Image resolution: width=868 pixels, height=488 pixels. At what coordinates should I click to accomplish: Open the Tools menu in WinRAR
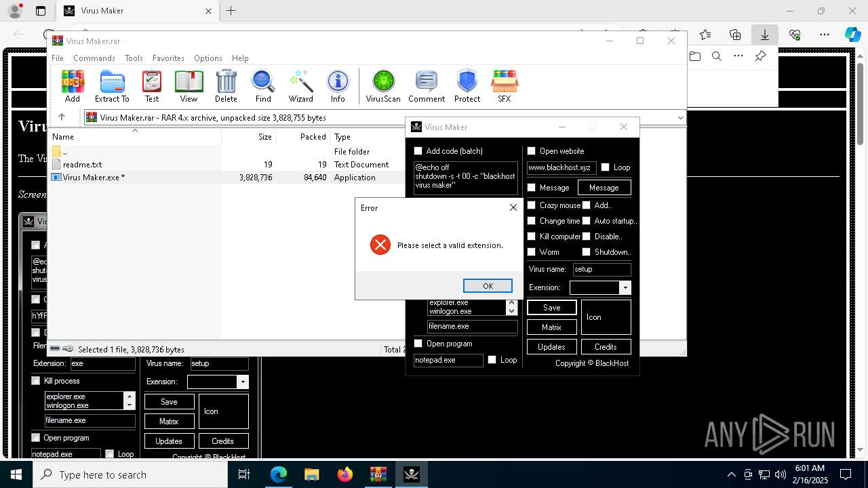[x=134, y=58]
